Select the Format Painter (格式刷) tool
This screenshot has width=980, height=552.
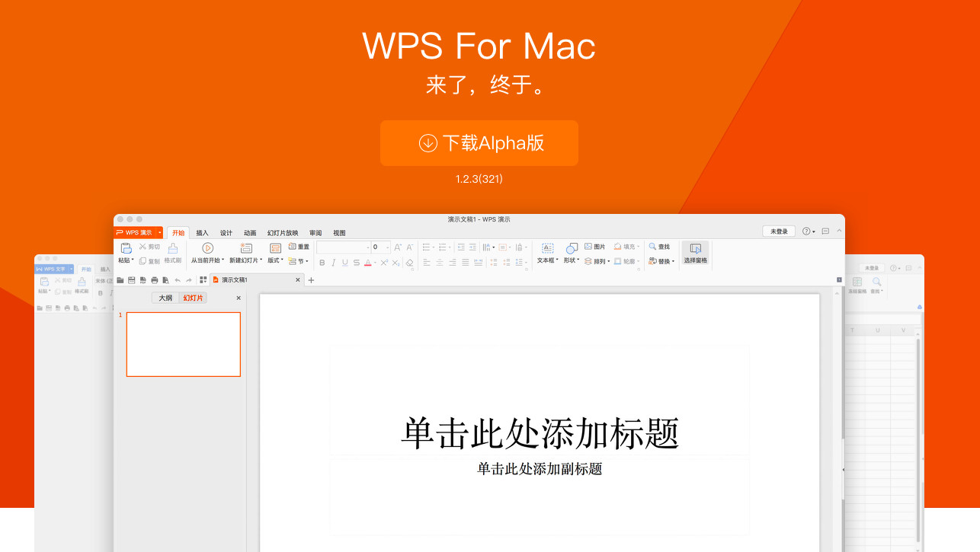click(173, 254)
